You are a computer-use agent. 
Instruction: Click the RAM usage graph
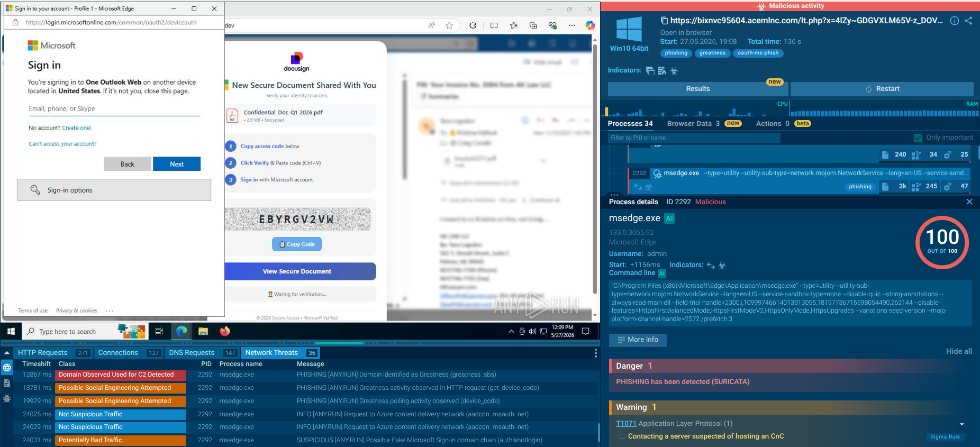pos(884,109)
